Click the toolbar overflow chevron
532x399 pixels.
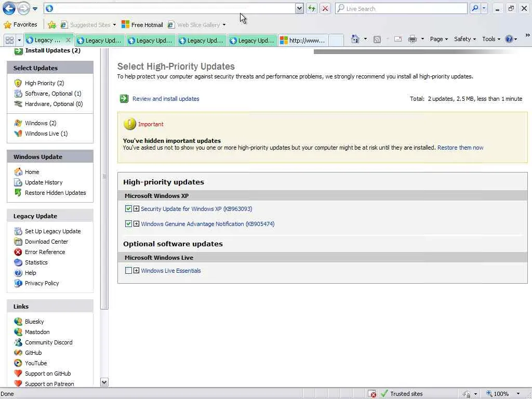[x=527, y=35]
